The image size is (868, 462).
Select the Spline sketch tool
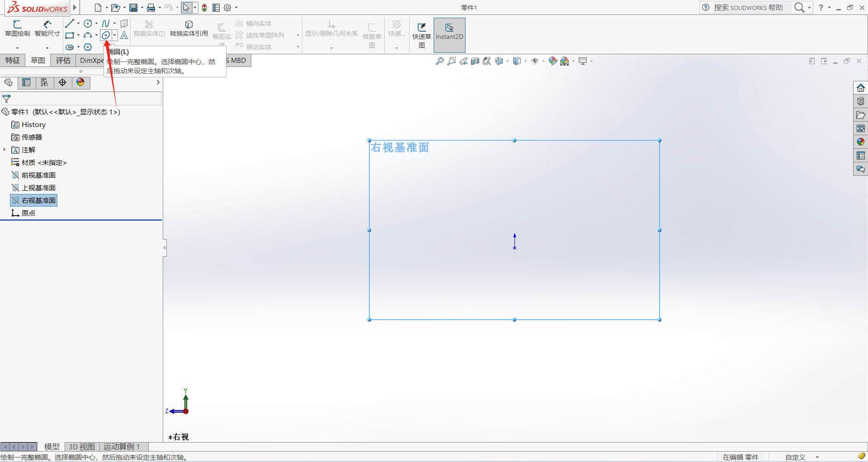pos(106,24)
